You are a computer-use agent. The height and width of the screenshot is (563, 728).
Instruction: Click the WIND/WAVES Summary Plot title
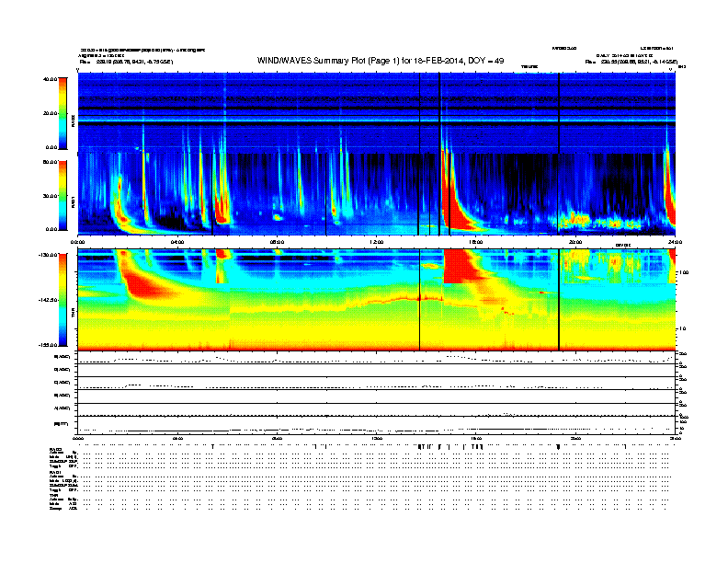[381, 61]
